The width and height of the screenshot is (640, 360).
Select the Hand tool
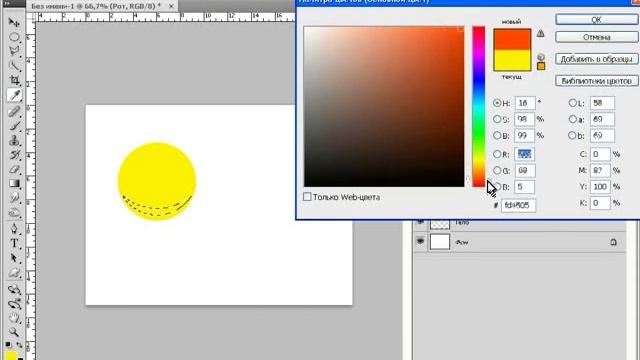[x=14, y=318]
